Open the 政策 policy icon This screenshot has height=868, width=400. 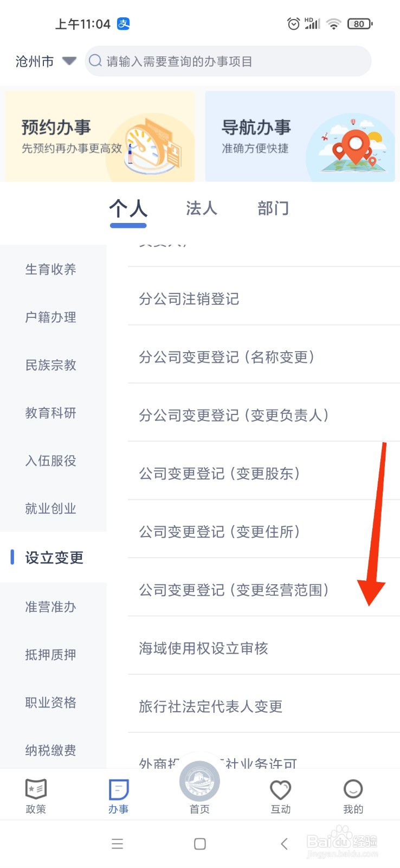pos(36,790)
